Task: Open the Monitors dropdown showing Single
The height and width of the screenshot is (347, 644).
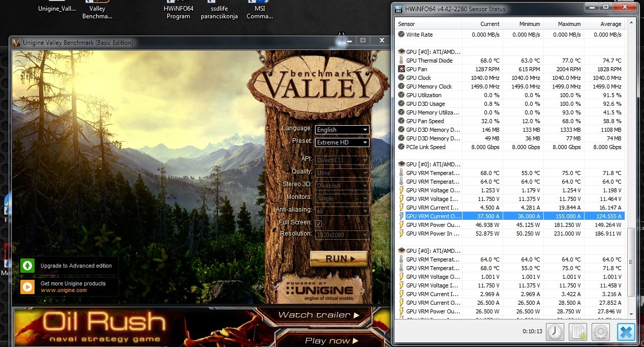Action: pyautogui.click(x=342, y=198)
